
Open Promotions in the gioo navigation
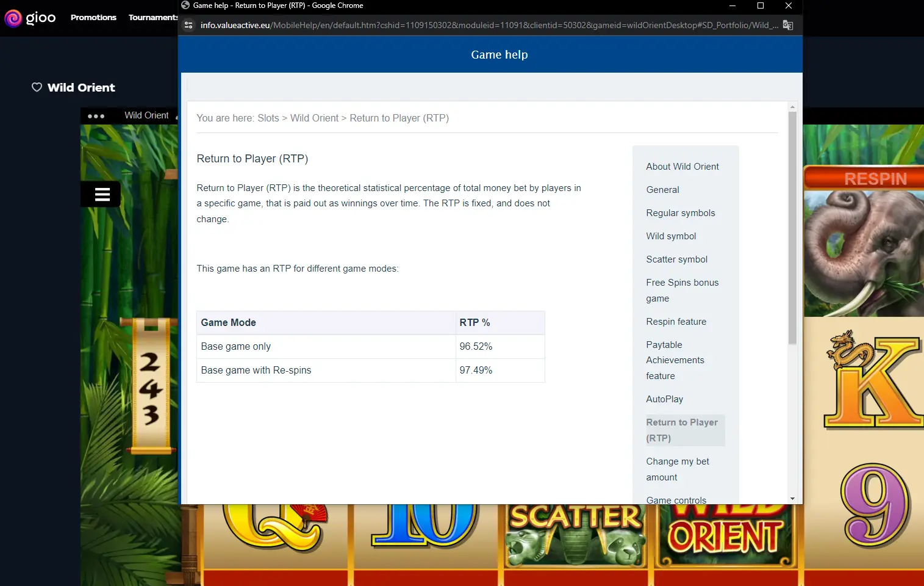93,18
